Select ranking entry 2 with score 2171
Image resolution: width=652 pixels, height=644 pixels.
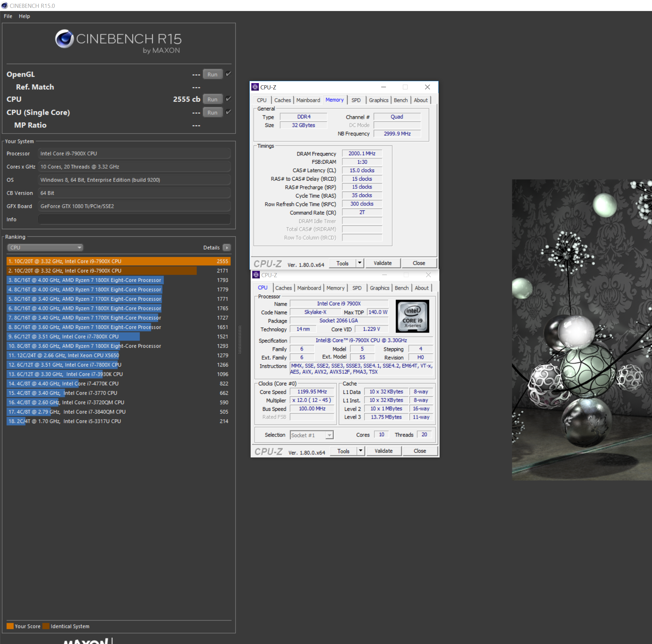(118, 270)
